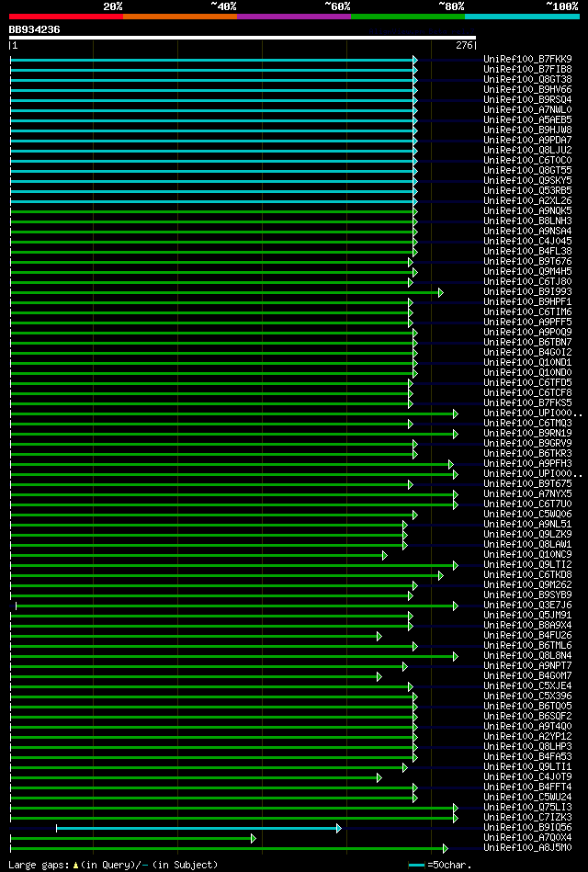The width and height of the screenshot is (588, 872).
Task: Select the UniRef100_B9I993 label
Action: 527,292
